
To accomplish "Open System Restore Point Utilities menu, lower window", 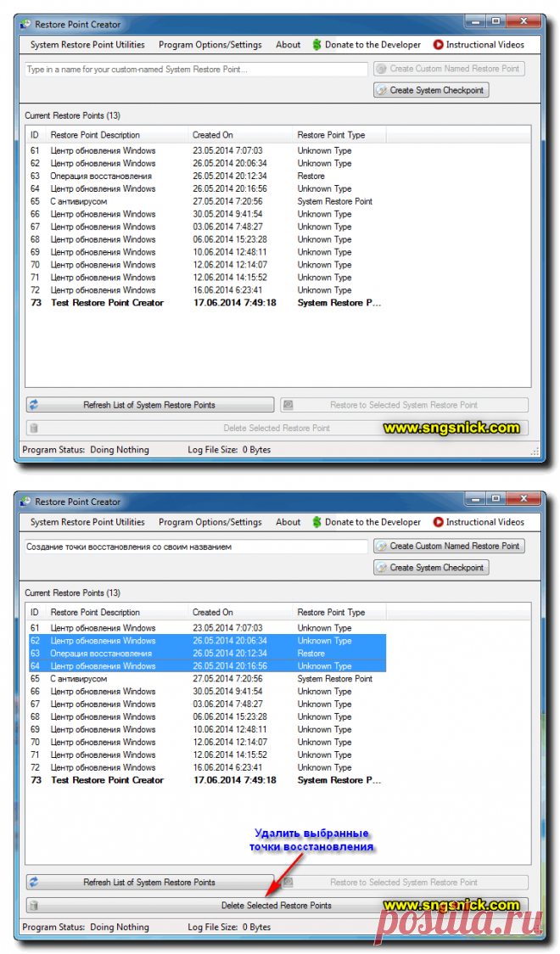I will pos(87,522).
